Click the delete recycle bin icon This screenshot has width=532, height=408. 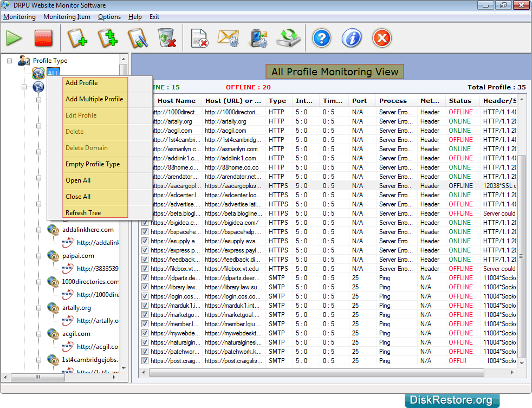[167, 38]
